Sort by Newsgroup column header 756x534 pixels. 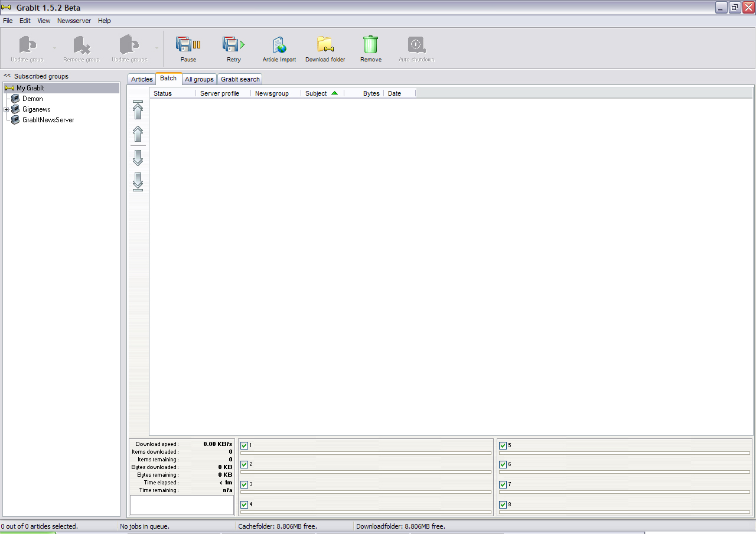point(276,93)
